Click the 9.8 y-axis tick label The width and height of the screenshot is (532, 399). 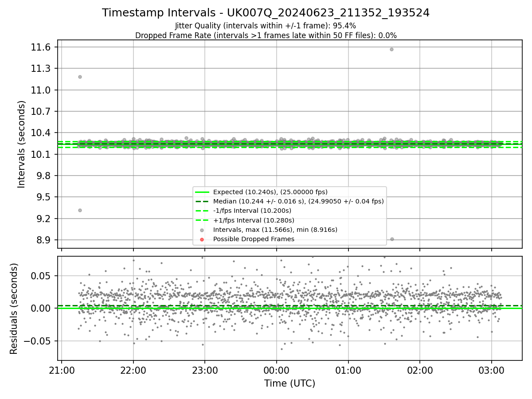pyautogui.click(x=43, y=176)
